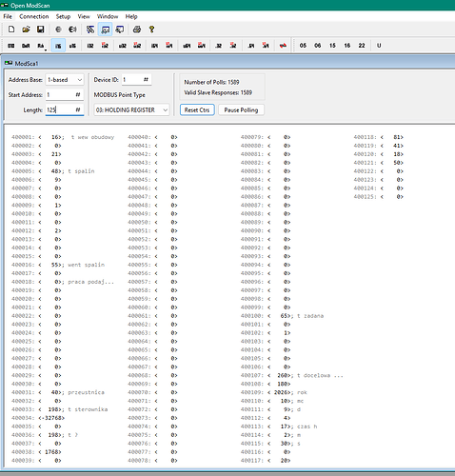Open the View menu
This screenshot has width=455, height=476.
pyautogui.click(x=84, y=16)
